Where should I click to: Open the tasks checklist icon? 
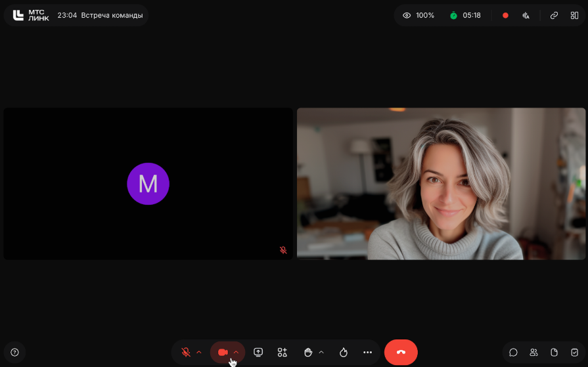(574, 353)
